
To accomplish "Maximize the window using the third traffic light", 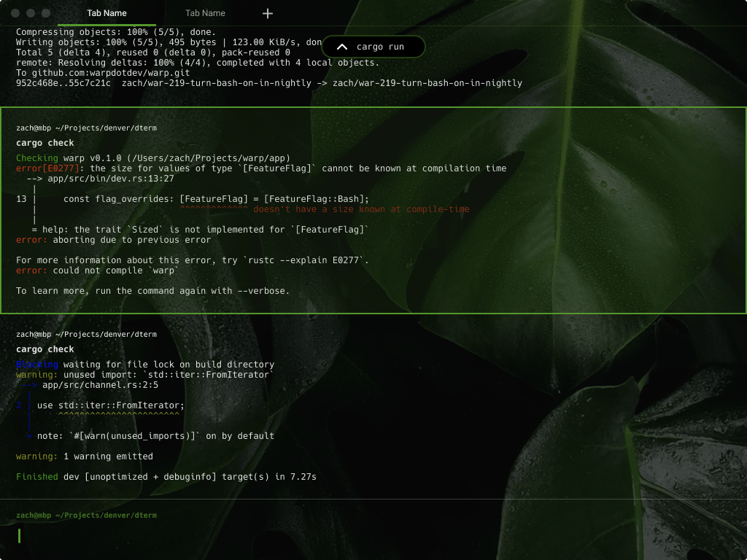I will (x=46, y=13).
